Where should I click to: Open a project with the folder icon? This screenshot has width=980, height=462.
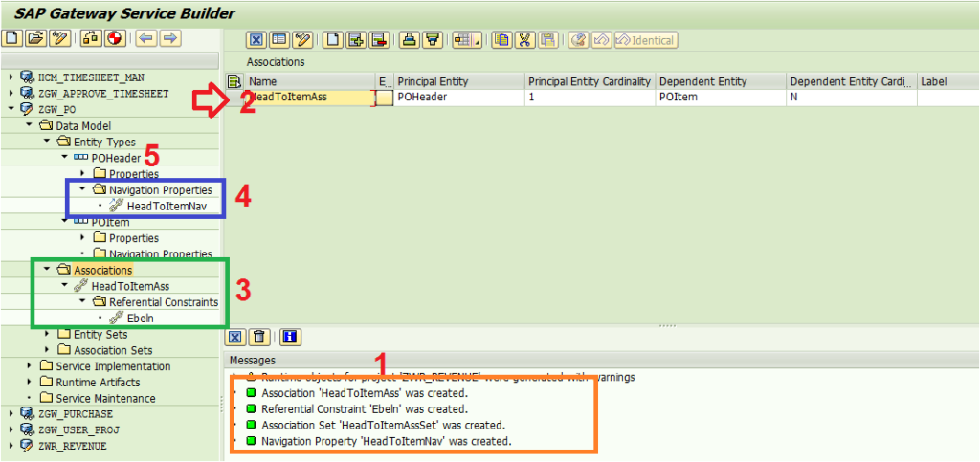pyautogui.click(x=36, y=38)
